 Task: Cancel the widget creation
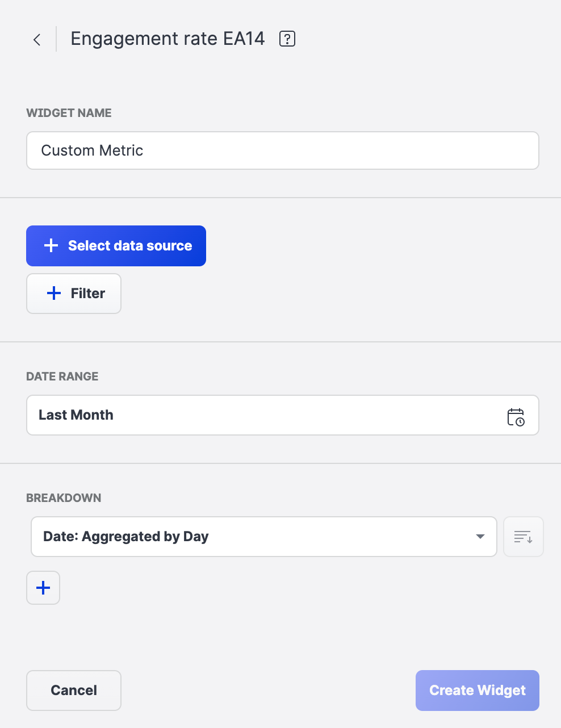(x=73, y=690)
